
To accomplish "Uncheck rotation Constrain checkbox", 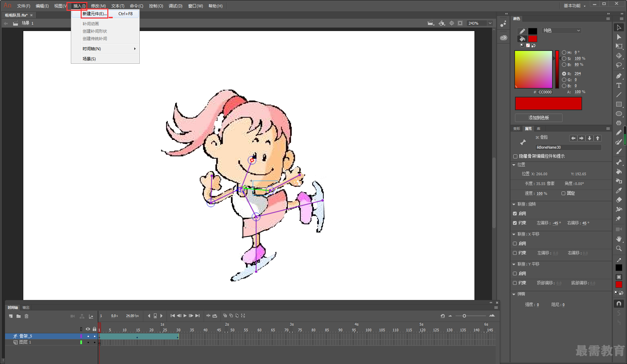I will coord(515,223).
